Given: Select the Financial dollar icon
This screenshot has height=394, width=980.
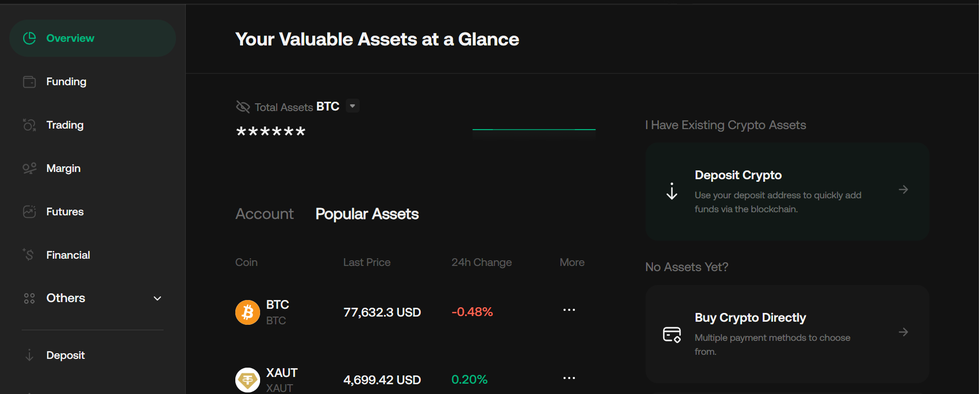Looking at the screenshot, I should point(28,254).
